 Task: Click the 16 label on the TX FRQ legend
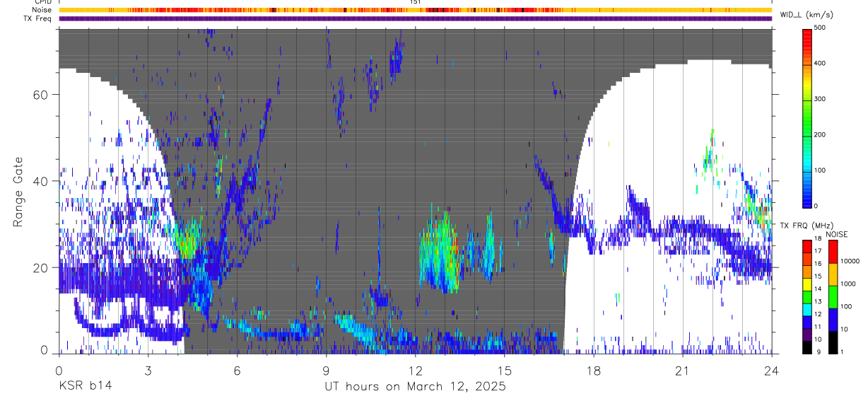819,264
